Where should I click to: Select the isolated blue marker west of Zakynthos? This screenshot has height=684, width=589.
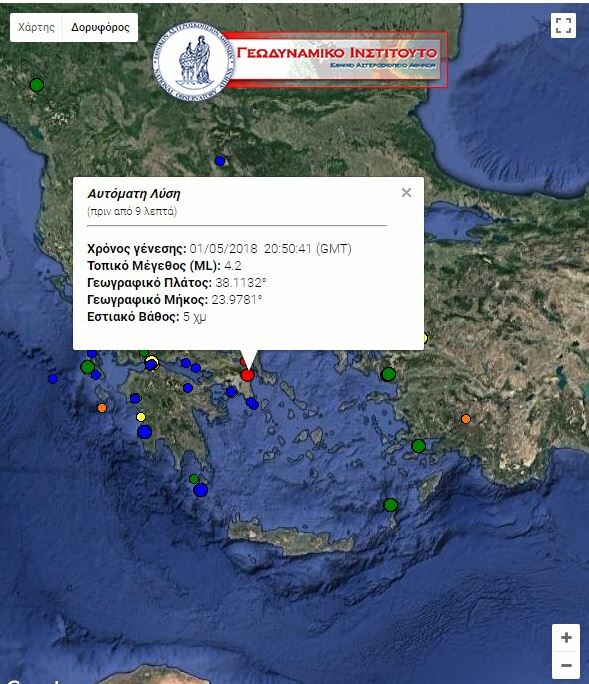(x=53, y=379)
